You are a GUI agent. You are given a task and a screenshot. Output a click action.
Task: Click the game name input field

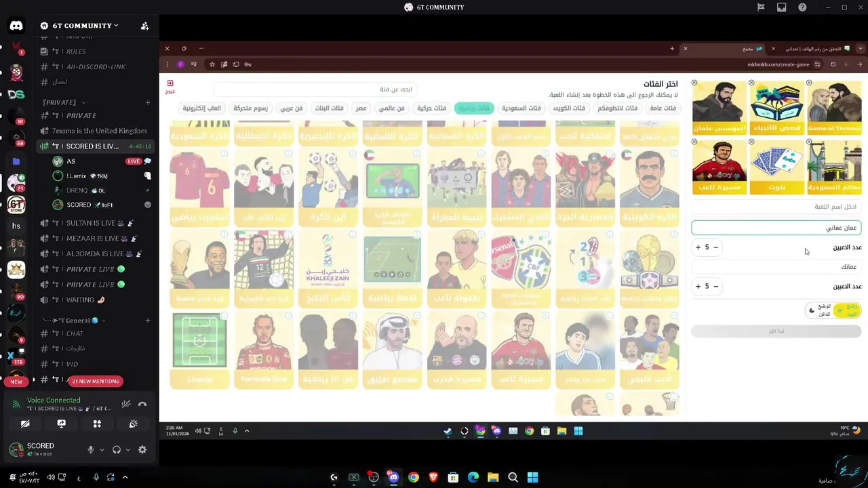(x=776, y=207)
